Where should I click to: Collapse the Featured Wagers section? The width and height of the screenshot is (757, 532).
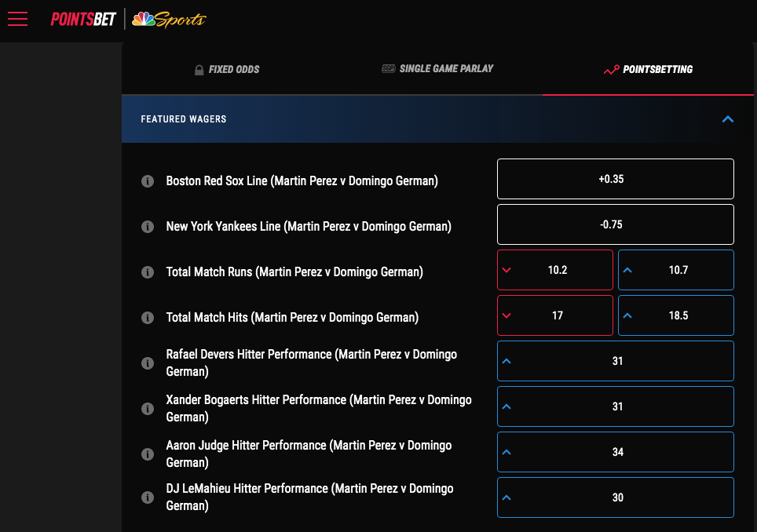click(x=727, y=119)
